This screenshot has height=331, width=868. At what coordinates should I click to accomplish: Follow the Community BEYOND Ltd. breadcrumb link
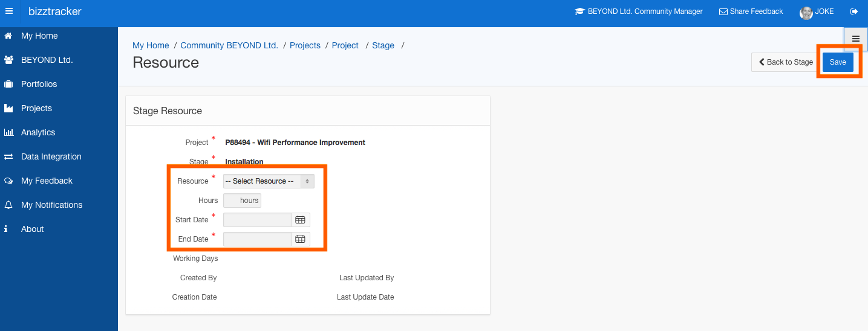(229, 45)
